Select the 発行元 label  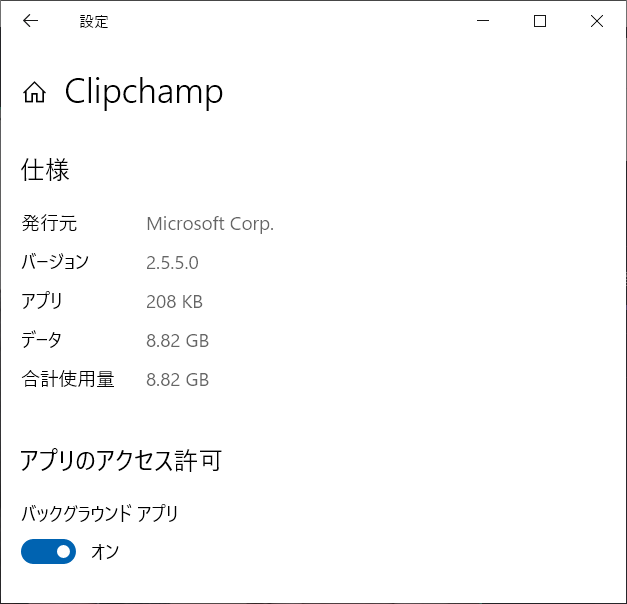(x=49, y=223)
